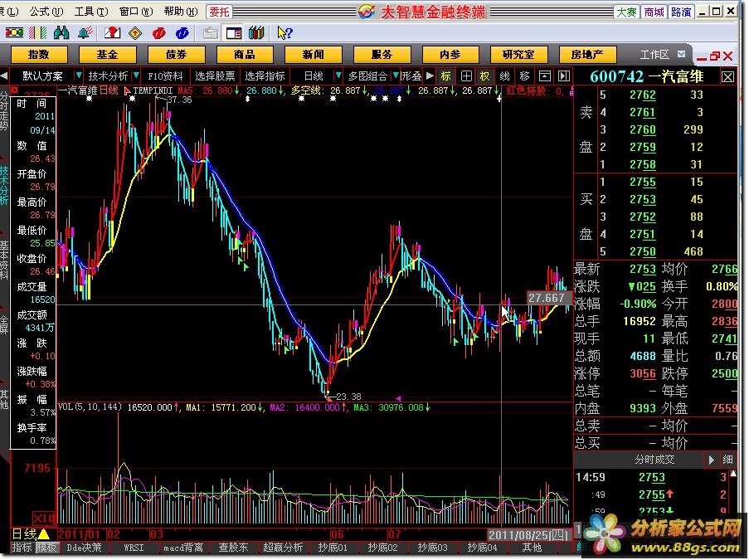Viewport: 749px width, 560px height.
Task: Click the grayed folder toolbar icon
Action: 210,33
